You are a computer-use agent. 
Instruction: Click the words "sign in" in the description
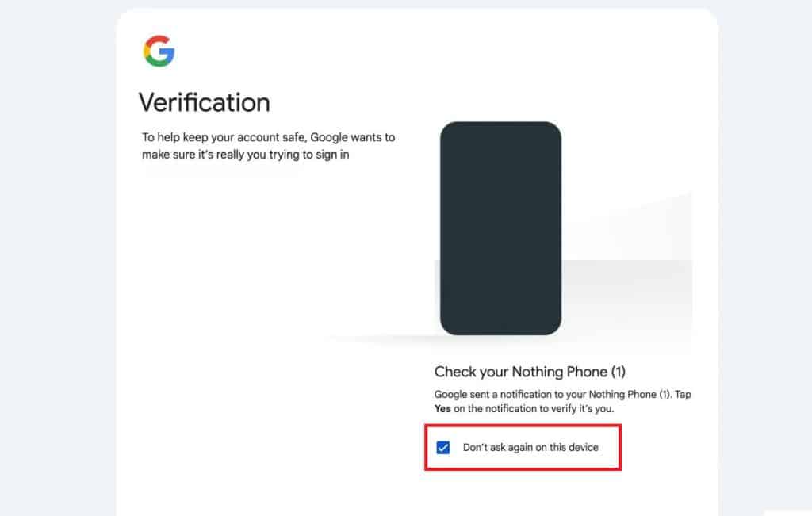point(332,155)
